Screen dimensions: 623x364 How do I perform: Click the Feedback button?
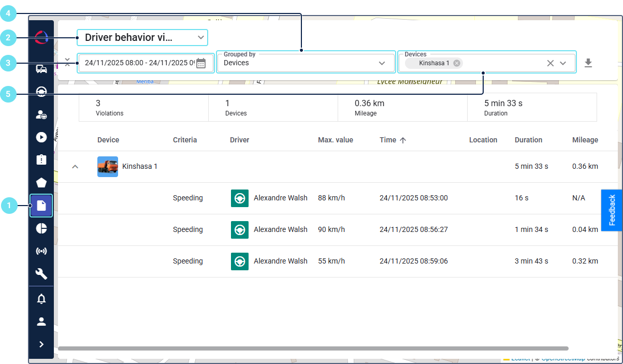point(612,210)
